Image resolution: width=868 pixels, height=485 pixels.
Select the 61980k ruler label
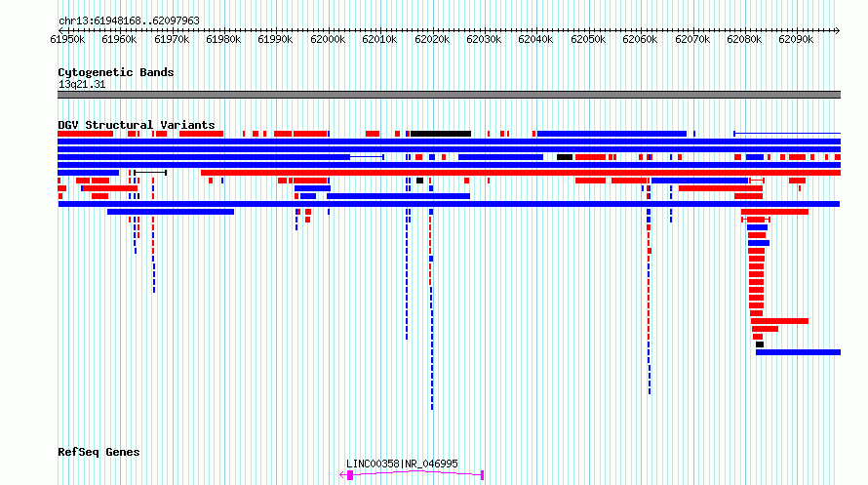click(223, 40)
